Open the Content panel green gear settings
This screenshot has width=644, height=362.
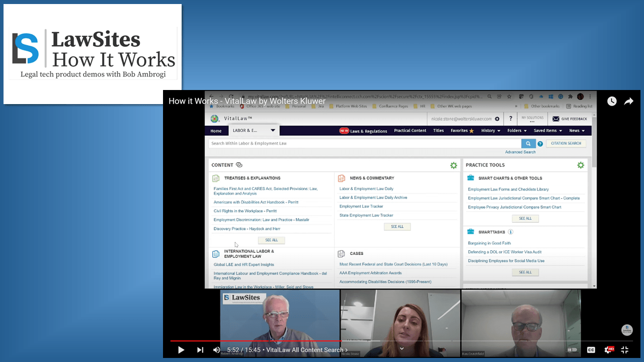coord(454,165)
